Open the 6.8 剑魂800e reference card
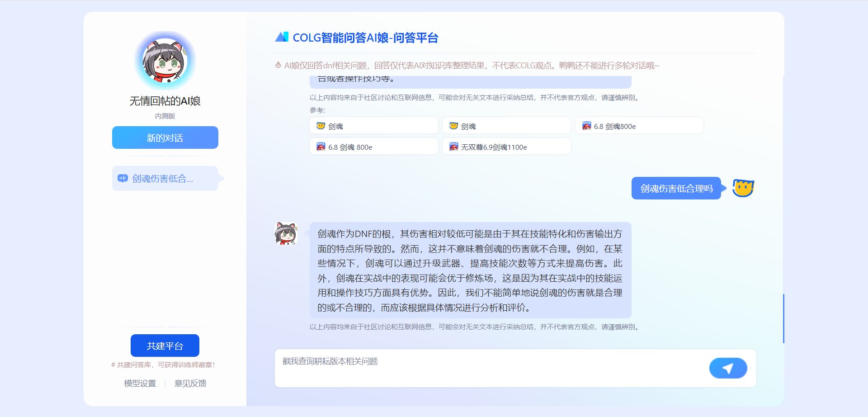The height and width of the screenshot is (417, 868). (639, 126)
